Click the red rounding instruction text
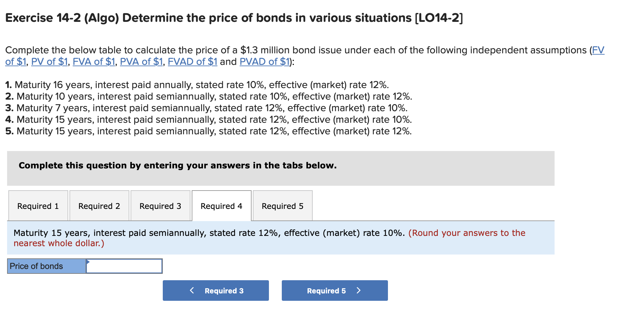Image resolution: width=644 pixels, height=313 pixels. (x=466, y=233)
